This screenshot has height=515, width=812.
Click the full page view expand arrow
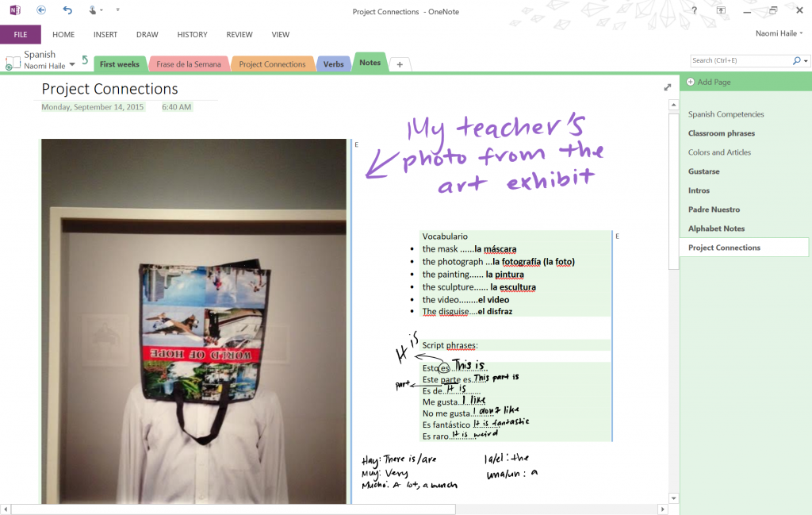pos(668,87)
